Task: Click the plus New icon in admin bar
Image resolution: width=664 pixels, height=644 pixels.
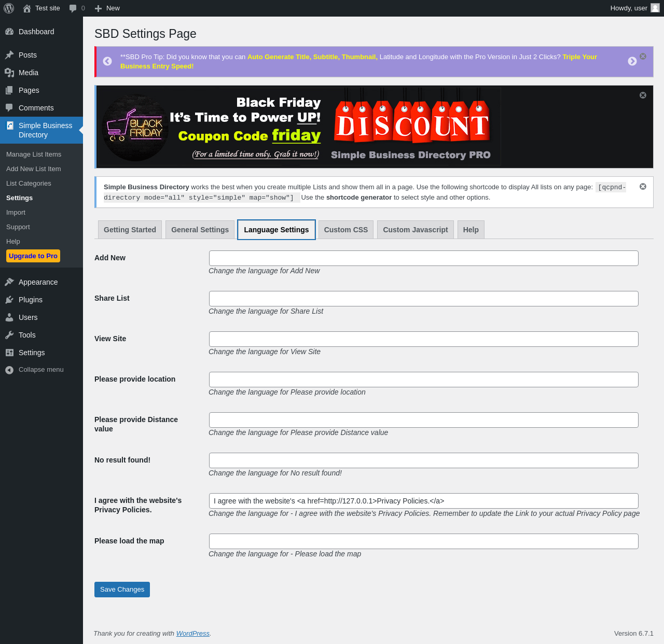Action: click(98, 8)
